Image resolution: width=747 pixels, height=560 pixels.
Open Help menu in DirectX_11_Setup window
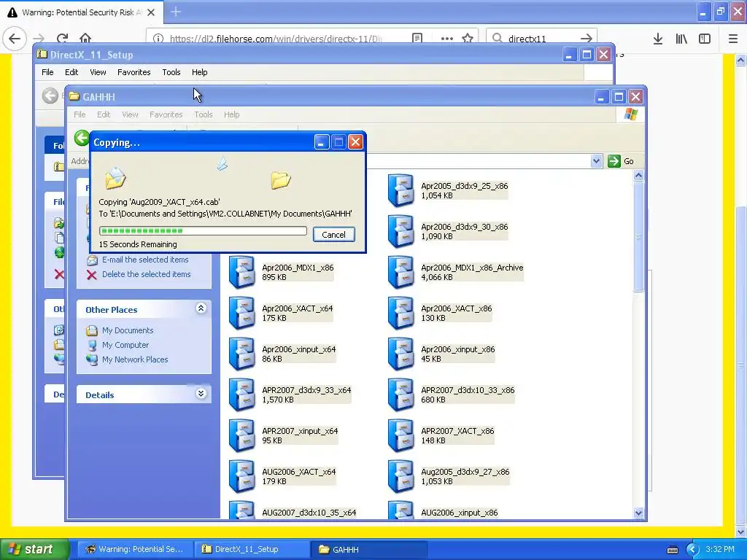[x=200, y=72]
